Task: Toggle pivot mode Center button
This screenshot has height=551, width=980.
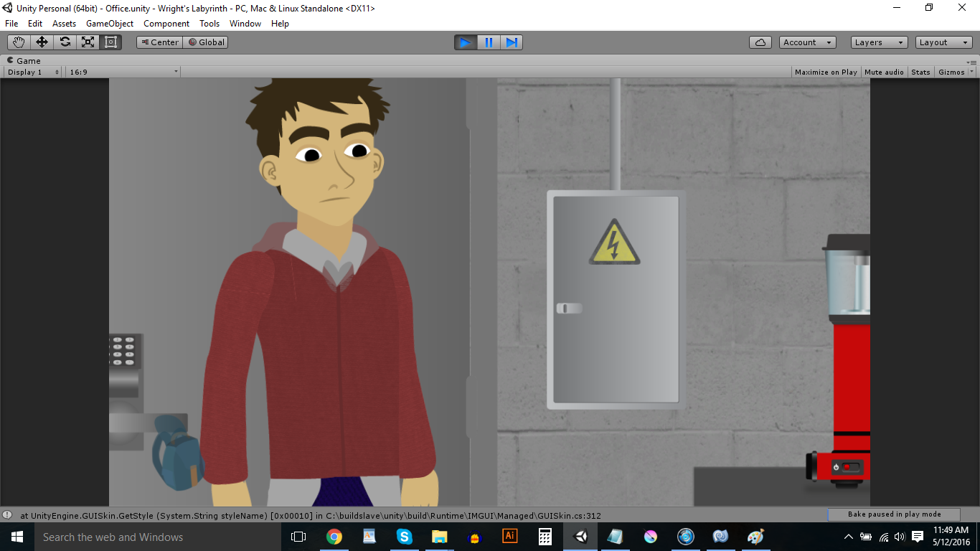Action: 160,42
